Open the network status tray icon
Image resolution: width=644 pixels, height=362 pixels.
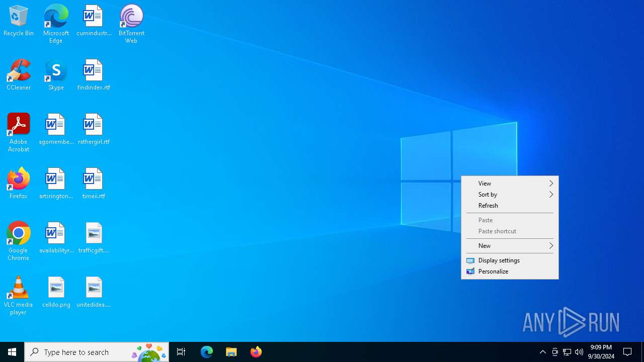567,352
